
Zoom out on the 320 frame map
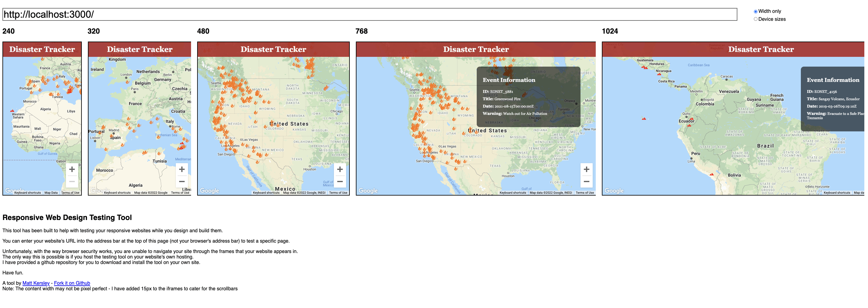pyautogui.click(x=182, y=182)
